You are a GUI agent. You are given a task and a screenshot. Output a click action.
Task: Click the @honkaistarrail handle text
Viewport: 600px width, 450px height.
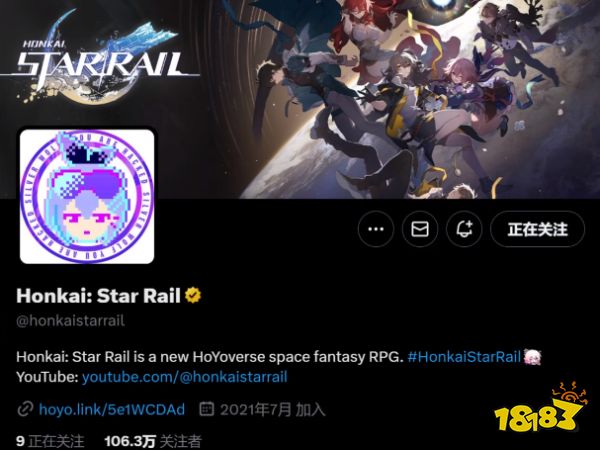(70, 321)
